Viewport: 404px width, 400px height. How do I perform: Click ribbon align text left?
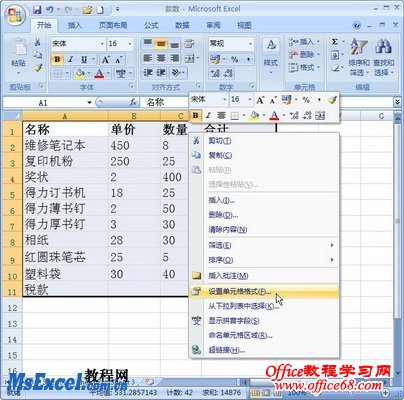click(x=148, y=58)
